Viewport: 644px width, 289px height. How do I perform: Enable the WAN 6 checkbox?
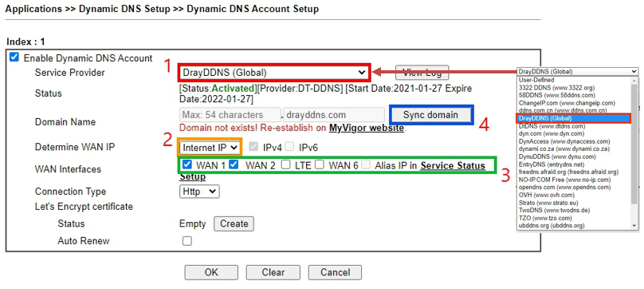click(x=320, y=165)
